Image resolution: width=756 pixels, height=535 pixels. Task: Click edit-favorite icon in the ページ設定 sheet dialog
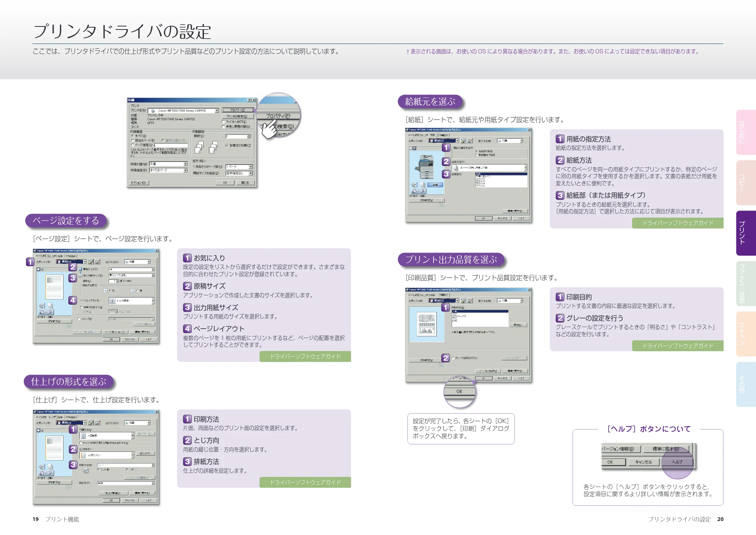[x=97, y=262]
